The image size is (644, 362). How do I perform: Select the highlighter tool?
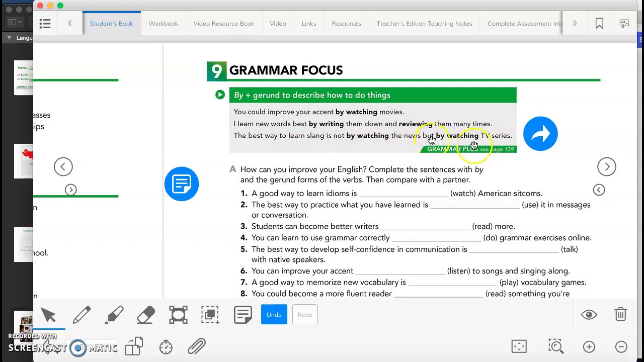coord(114,315)
